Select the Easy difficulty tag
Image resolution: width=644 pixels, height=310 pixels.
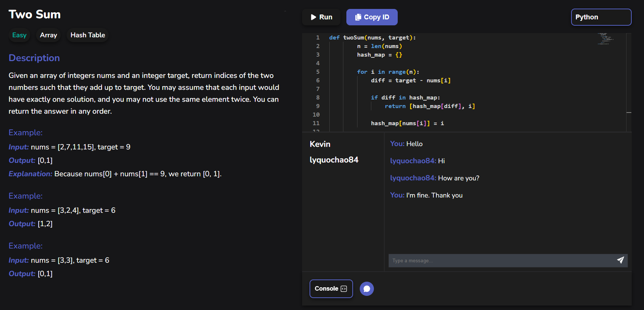coord(19,35)
